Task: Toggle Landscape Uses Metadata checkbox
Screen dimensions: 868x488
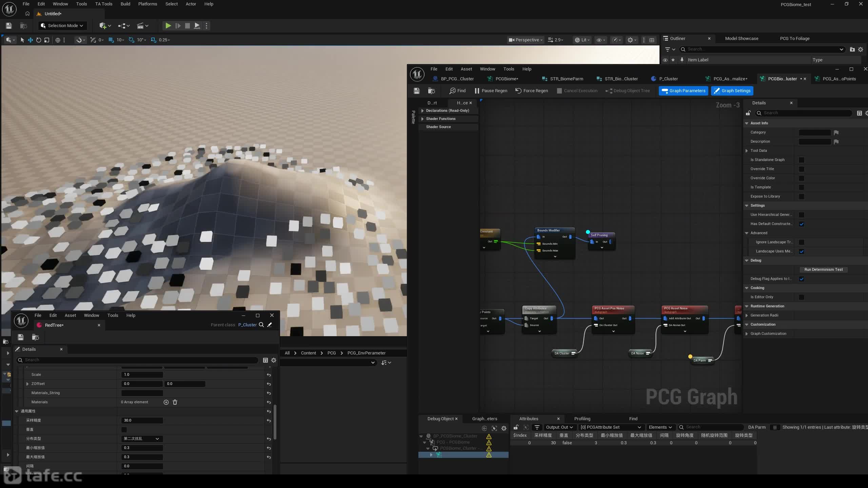Action: click(x=802, y=251)
